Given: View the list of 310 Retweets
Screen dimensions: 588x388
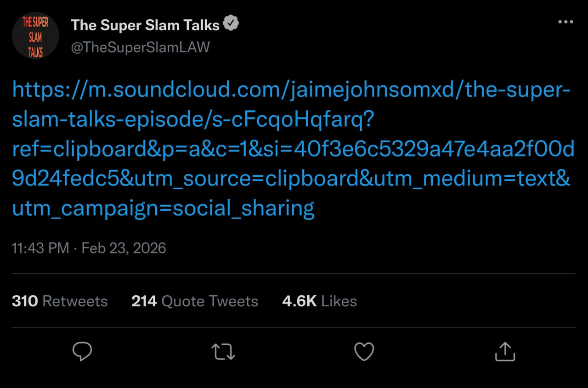Looking at the screenshot, I should point(60,301).
